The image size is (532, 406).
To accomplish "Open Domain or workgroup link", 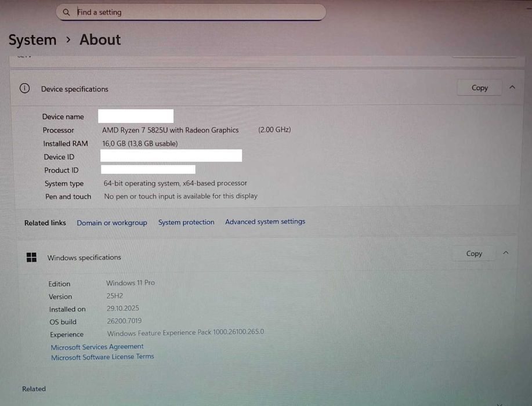I will click(x=112, y=223).
